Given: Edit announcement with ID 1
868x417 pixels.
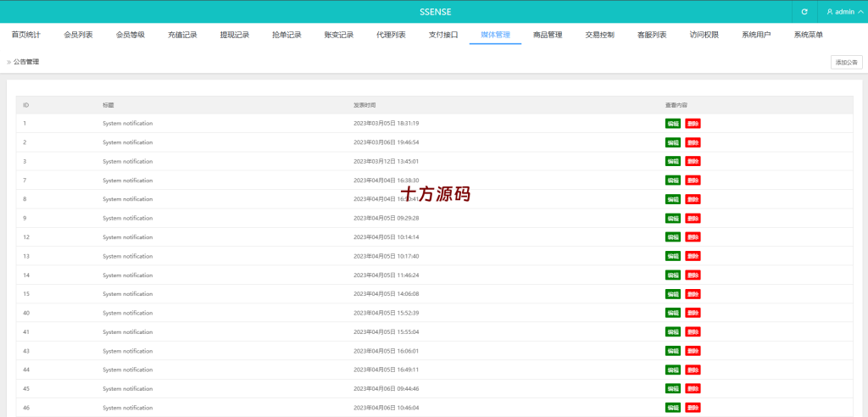Looking at the screenshot, I should [x=672, y=124].
